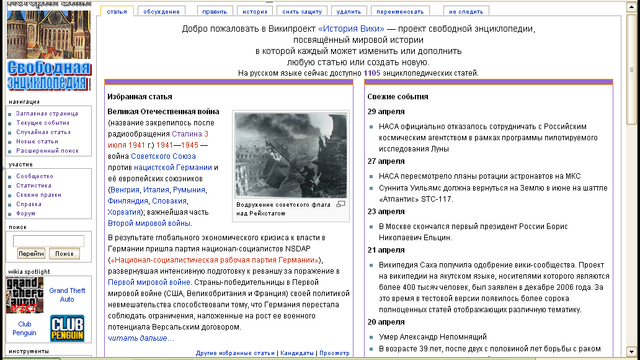Click the 23 апреля date heading
The image size is (640, 360).
click(386, 211)
